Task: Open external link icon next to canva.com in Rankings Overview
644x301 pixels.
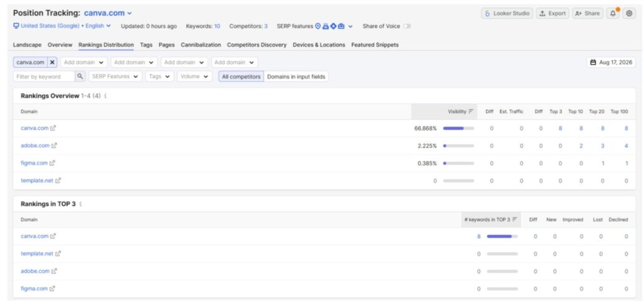Action: (53, 128)
